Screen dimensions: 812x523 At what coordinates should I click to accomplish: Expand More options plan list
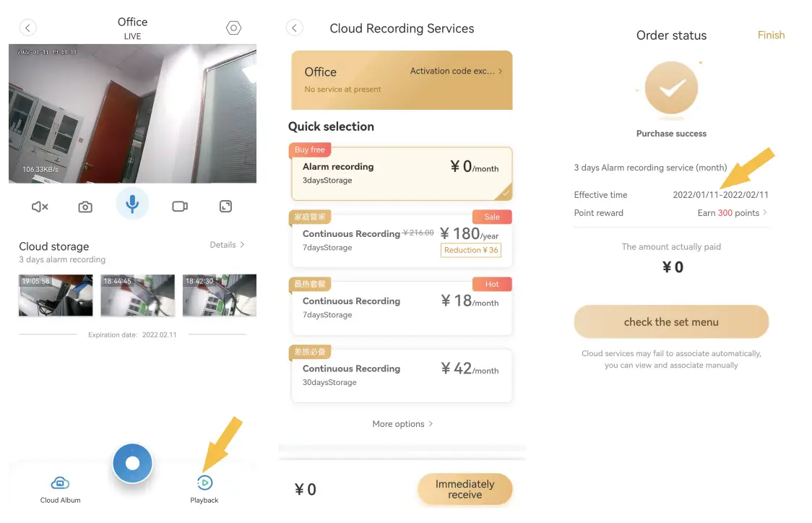click(402, 424)
